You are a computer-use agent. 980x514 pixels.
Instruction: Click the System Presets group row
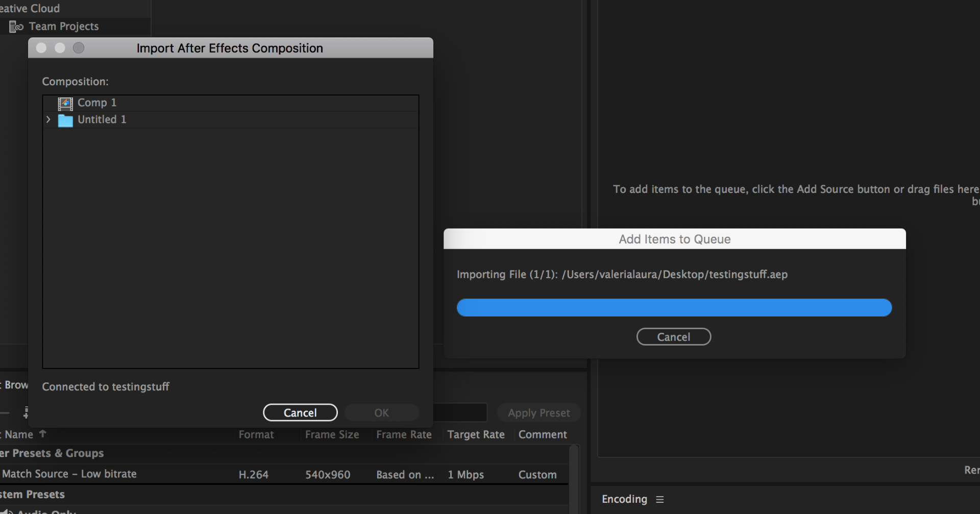point(283,495)
